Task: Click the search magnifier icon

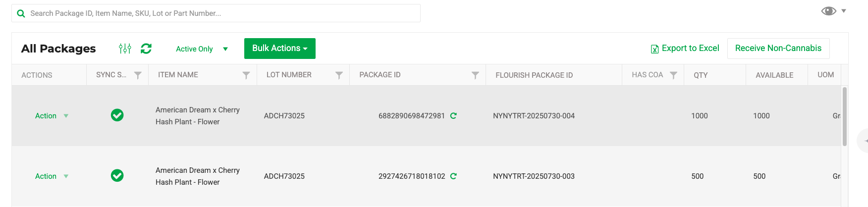Action: [21, 13]
